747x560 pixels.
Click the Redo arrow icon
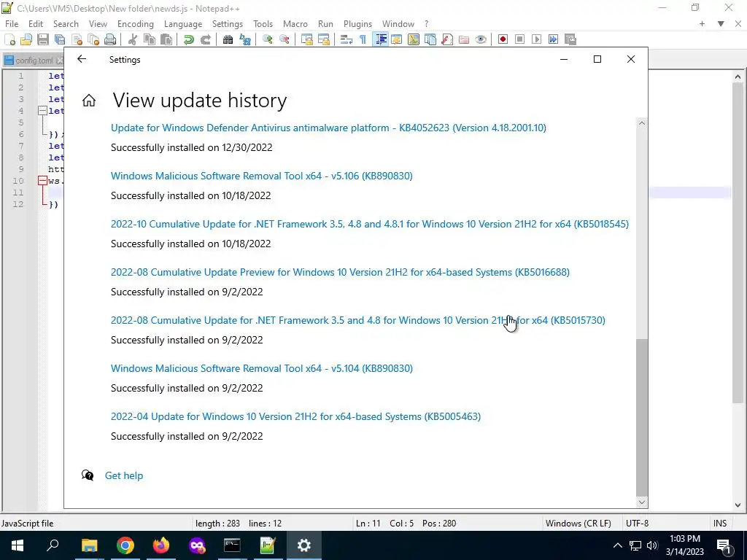(x=205, y=39)
